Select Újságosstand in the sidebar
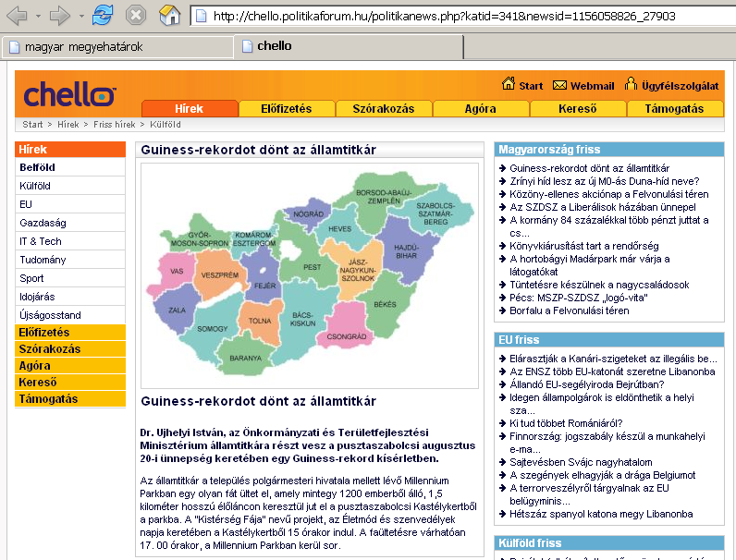 (70, 315)
